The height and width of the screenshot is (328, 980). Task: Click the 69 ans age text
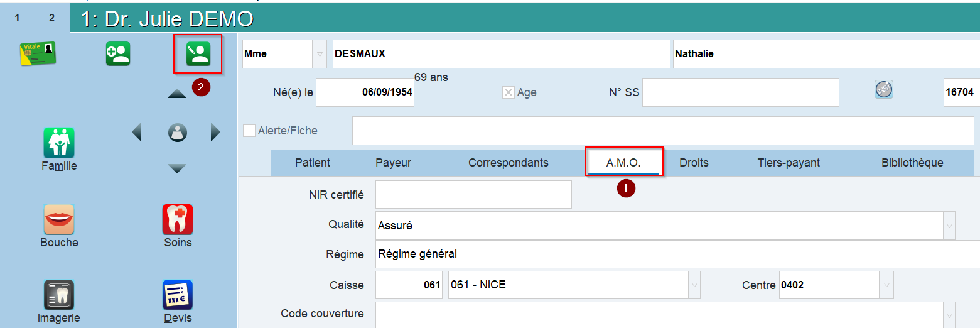431,78
